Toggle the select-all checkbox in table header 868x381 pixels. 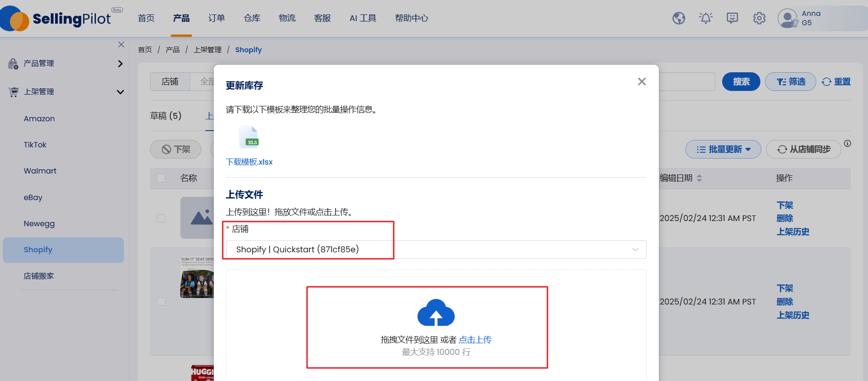(161, 178)
